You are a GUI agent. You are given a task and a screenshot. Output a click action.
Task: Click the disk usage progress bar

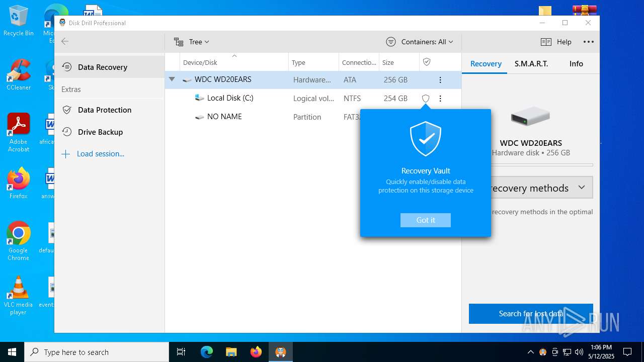[x=541, y=165]
